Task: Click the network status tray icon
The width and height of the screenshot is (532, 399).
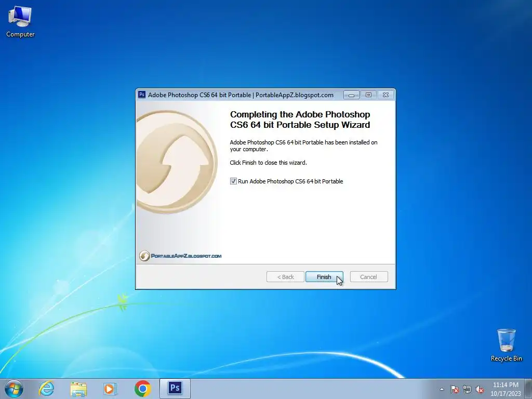Action: click(467, 389)
